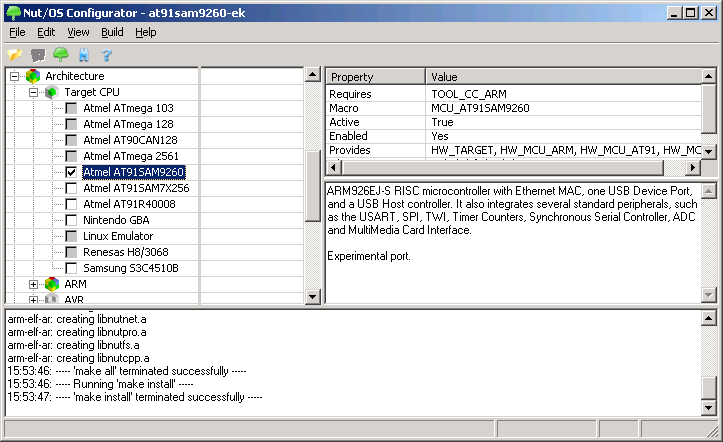This screenshot has height=442, width=723.
Task: Collapse the Target CPU tree node
Action: (33, 93)
